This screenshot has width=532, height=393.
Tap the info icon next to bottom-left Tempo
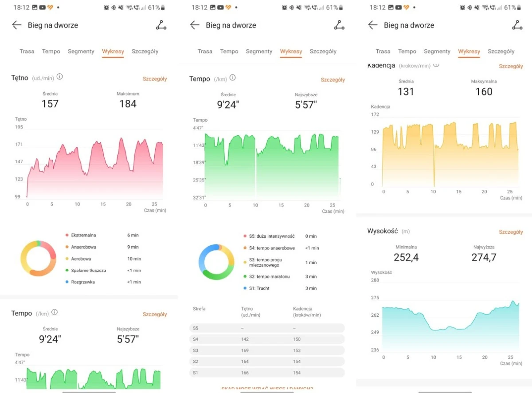click(55, 312)
